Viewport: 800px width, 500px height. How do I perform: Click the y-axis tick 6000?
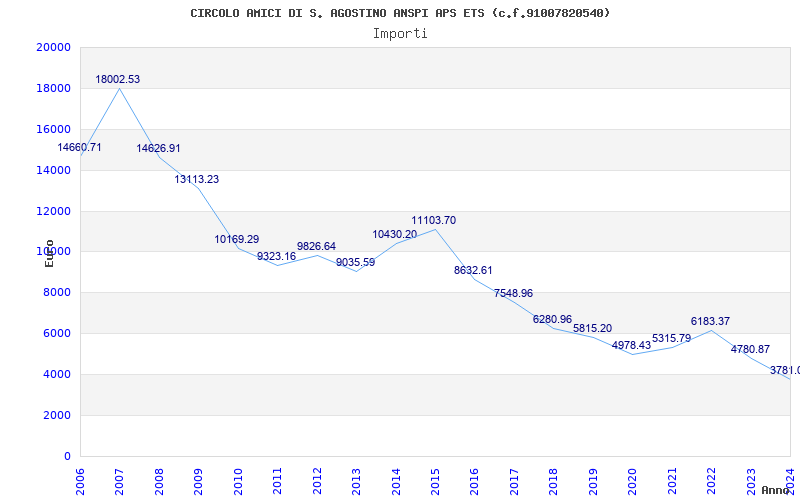point(56,334)
